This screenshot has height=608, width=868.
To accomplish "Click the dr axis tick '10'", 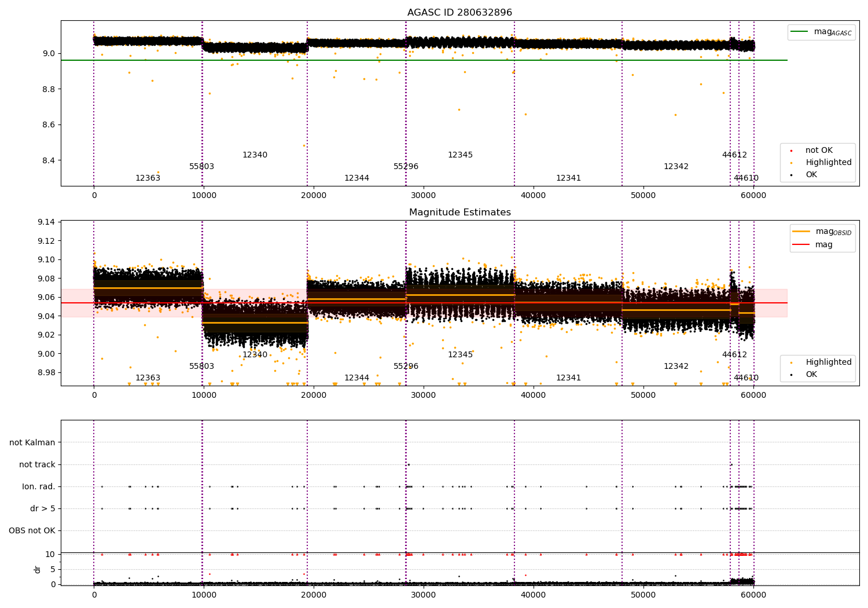I will pyautogui.click(x=50, y=555).
